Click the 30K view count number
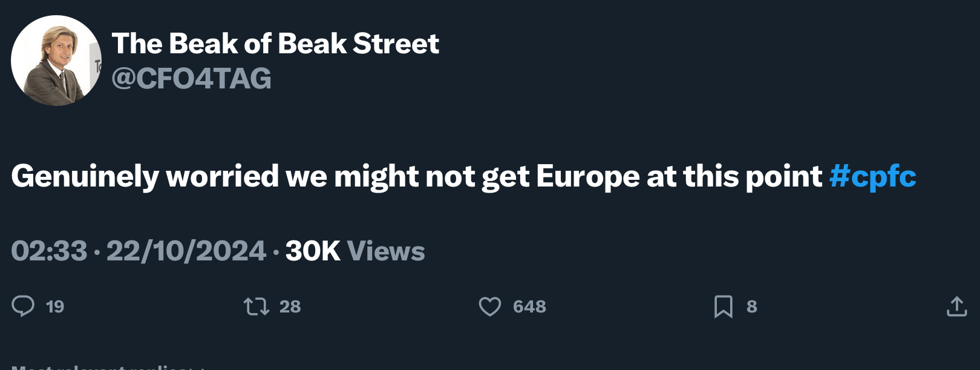The image size is (980, 370). [313, 251]
